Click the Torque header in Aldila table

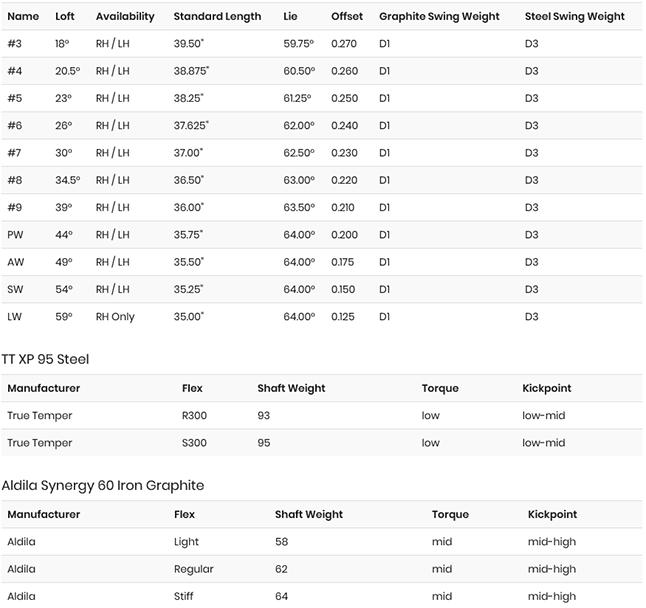[x=450, y=515]
